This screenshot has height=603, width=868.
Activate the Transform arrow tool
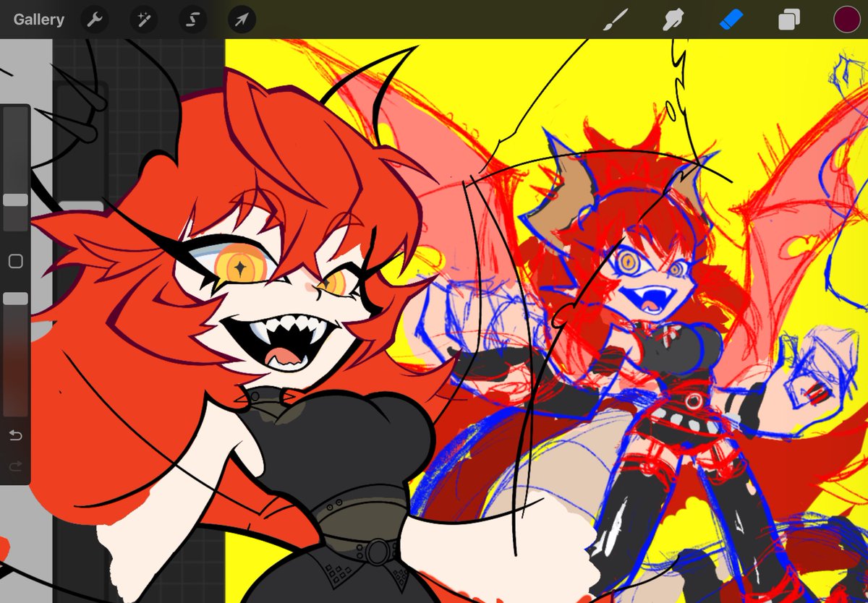point(242,20)
